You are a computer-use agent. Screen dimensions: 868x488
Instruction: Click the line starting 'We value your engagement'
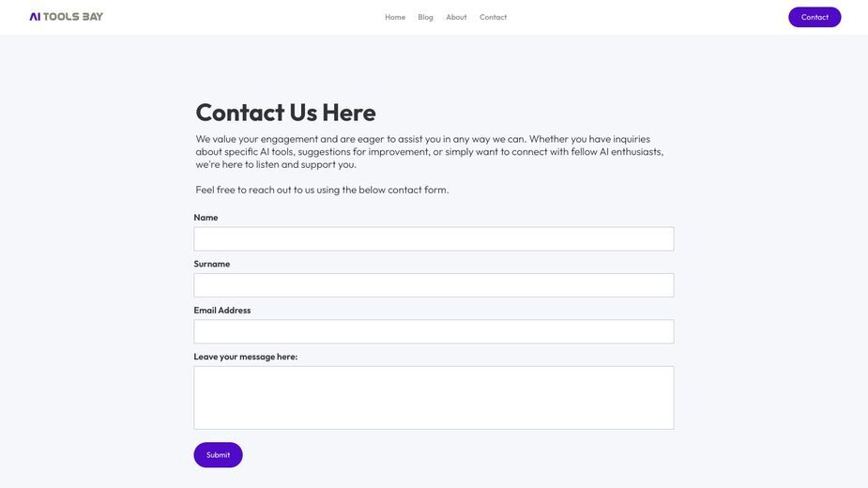[x=423, y=139]
